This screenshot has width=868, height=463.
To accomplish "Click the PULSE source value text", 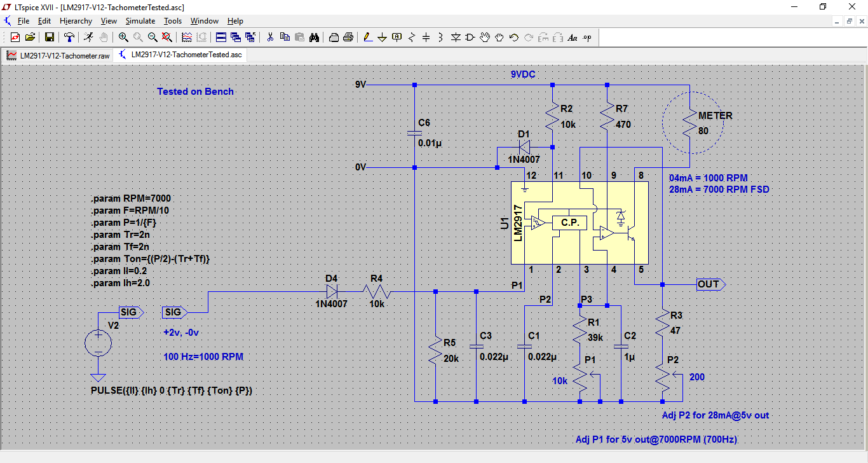I will click(172, 390).
